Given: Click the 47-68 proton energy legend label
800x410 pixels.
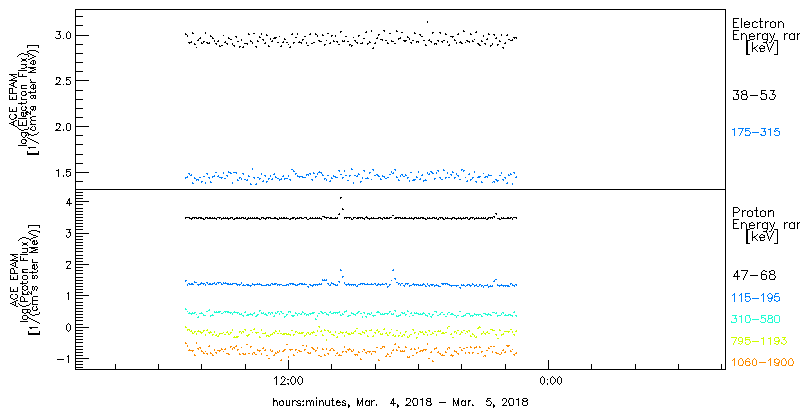Looking at the screenshot, I should click(x=754, y=276).
